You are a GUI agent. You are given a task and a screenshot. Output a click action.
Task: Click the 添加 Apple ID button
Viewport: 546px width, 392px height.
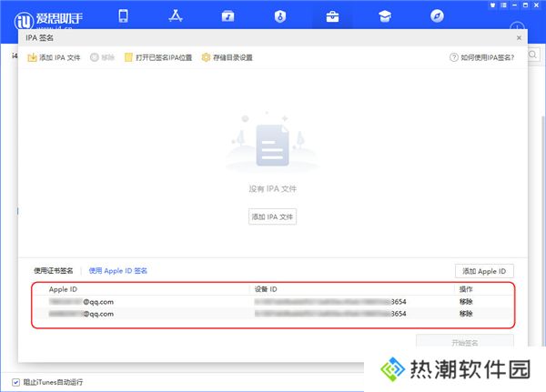484,271
